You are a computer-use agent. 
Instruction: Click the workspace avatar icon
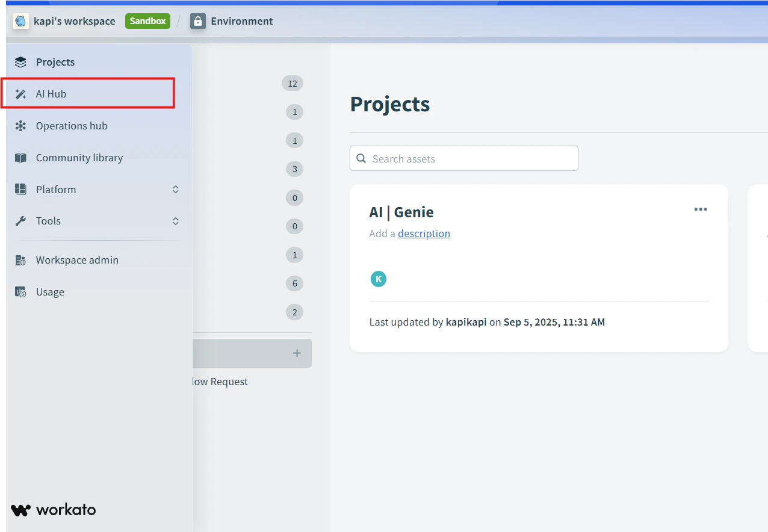(20, 21)
